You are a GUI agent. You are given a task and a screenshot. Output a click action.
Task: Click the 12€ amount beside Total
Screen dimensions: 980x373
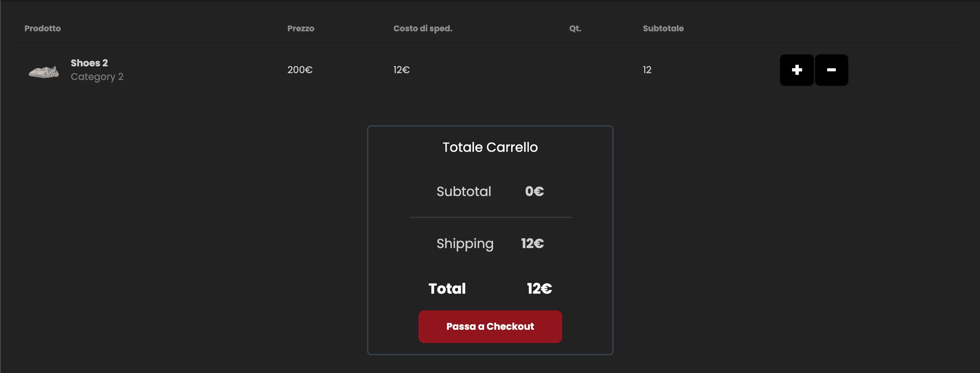tap(539, 289)
